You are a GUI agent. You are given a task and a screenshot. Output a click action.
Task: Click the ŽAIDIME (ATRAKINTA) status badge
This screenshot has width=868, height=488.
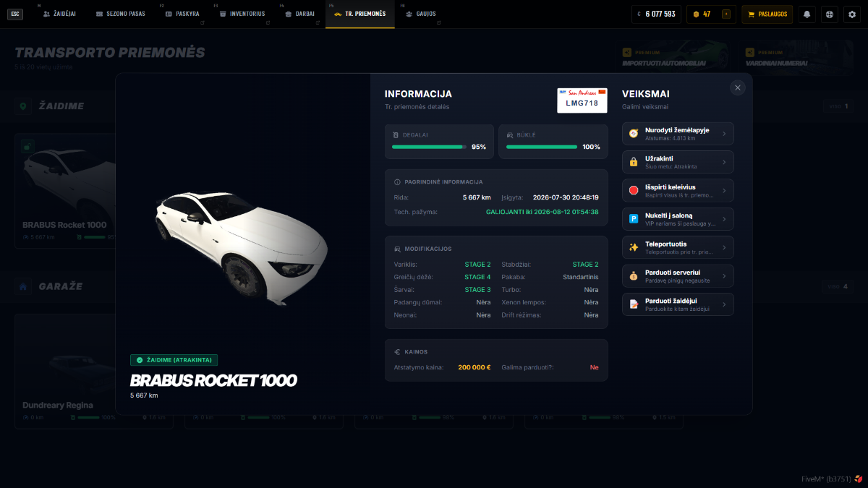174,360
